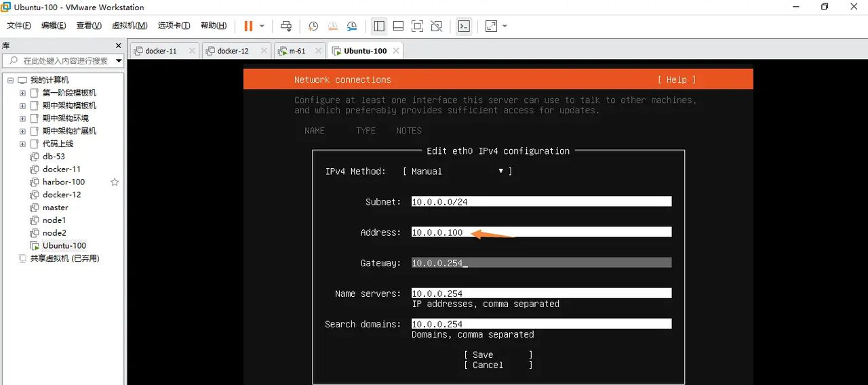Open the IPv4 Method Manual dropdown

(458, 171)
